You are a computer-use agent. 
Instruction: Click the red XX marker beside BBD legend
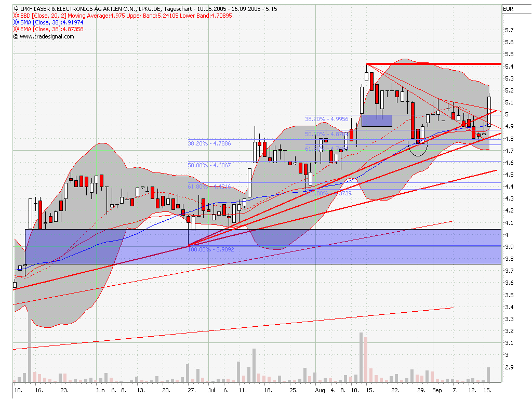16,16
